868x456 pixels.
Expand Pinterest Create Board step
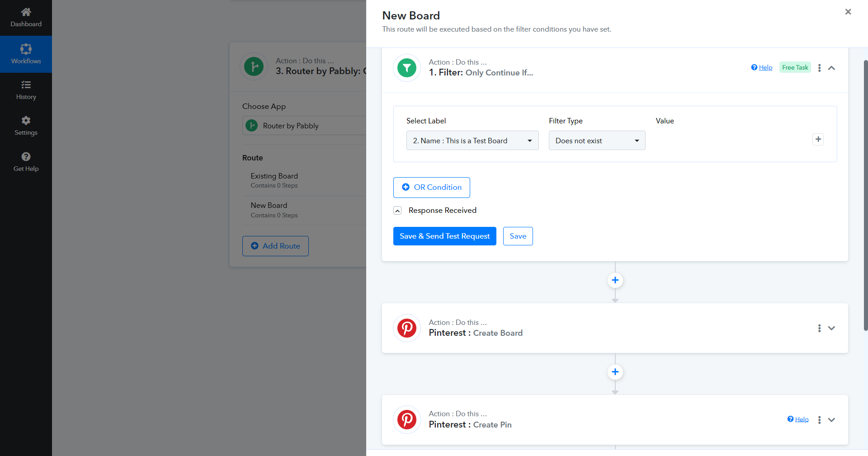tap(831, 328)
